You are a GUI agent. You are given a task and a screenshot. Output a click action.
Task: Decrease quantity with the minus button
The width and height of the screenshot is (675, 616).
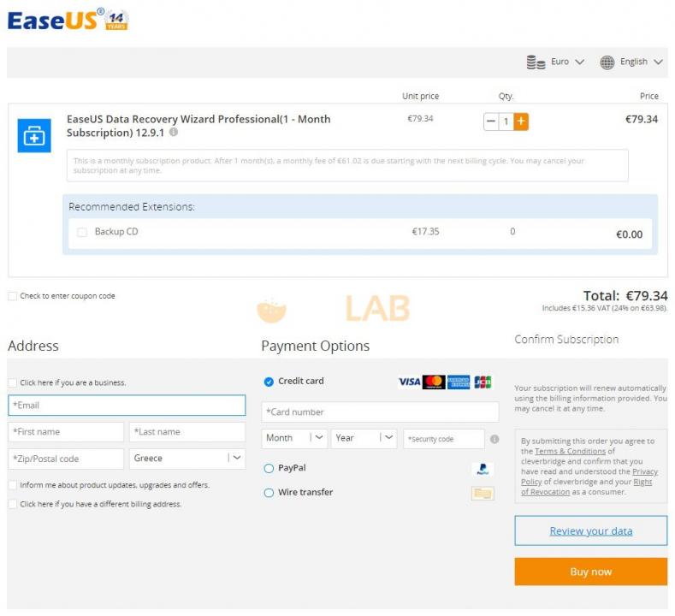(491, 121)
